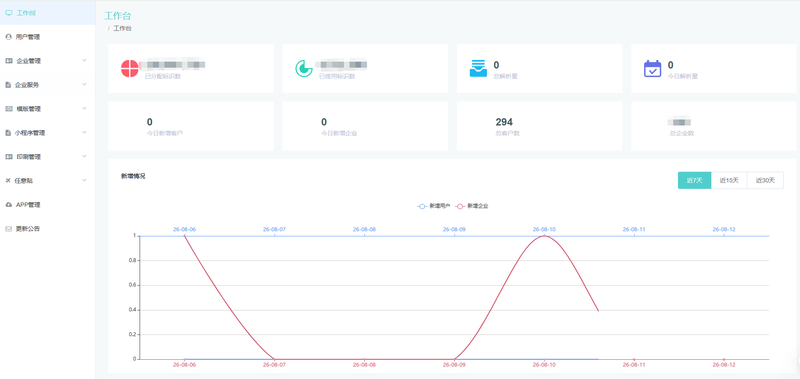Expand the 印刷管理 submenu chevron
Viewport: 800px width, 379px height.
point(84,156)
